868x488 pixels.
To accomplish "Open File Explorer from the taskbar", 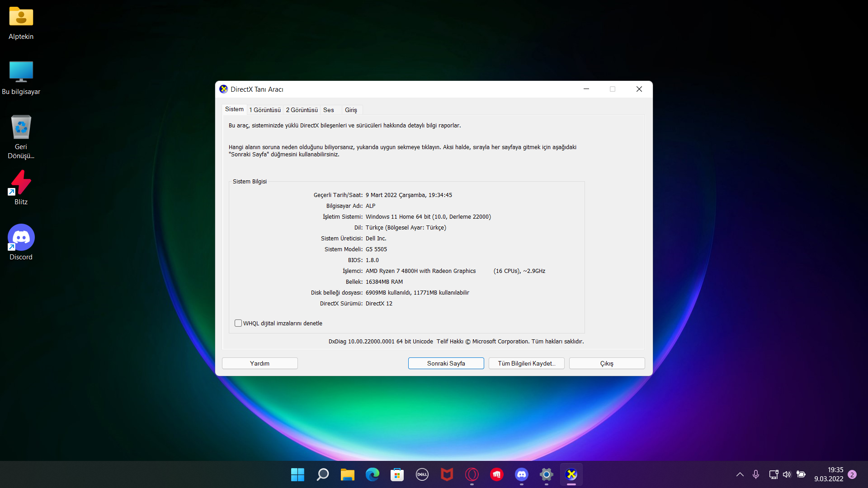I will coord(348,474).
